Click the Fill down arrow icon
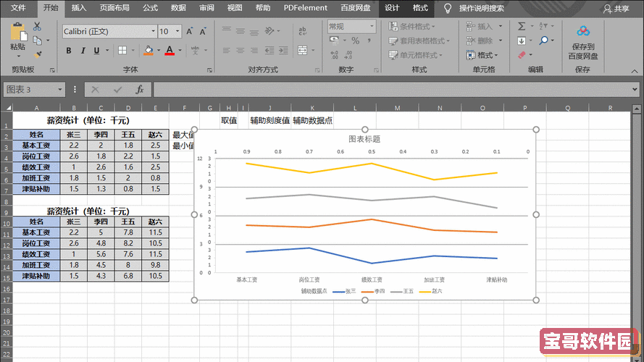Screen dimensions: 644x362 [x=522, y=41]
